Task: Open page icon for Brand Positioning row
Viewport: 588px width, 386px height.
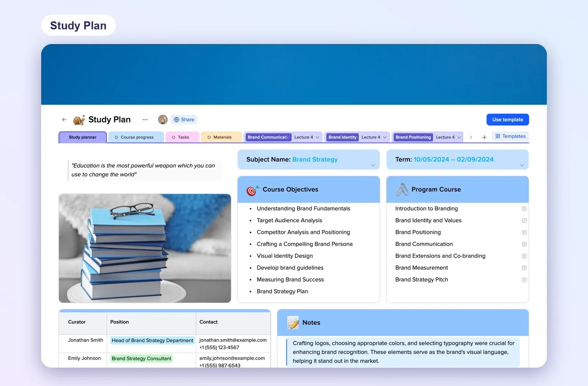Action: [x=524, y=232]
